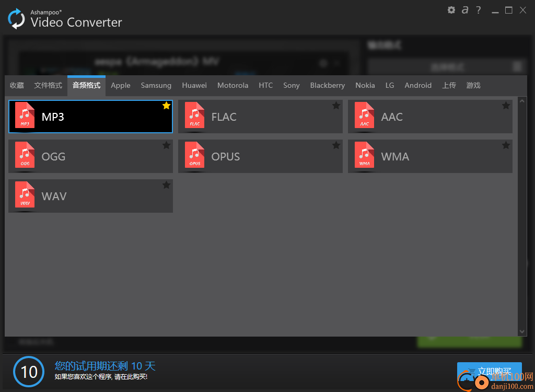Favorite OGG using its star
Screen dimensions: 535x392
click(x=166, y=145)
